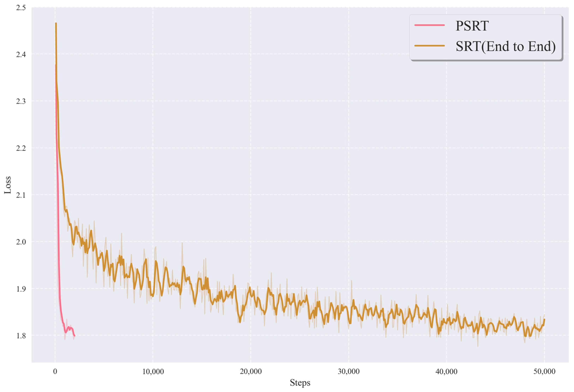Click the 2.2 y-axis tick label
This screenshot has height=392, width=574.
(x=21, y=148)
